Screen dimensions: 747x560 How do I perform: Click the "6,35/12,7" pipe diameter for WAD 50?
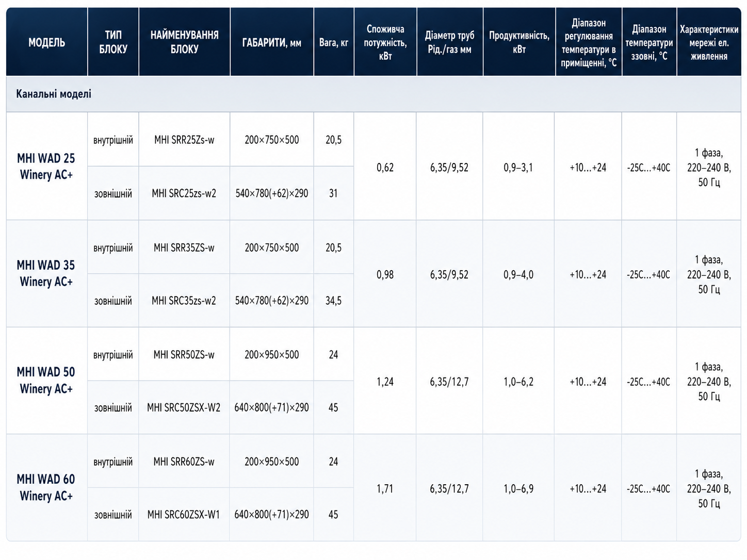[449, 382]
